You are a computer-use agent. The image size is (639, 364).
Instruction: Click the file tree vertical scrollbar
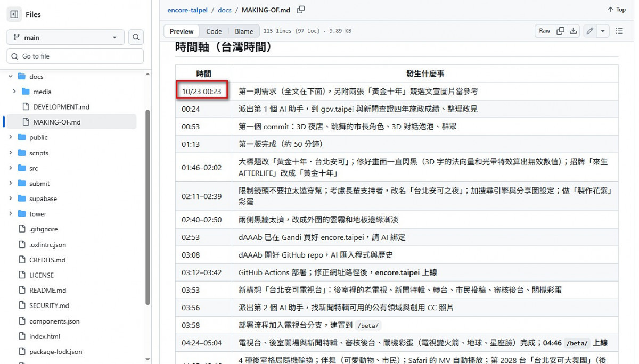coord(148,208)
